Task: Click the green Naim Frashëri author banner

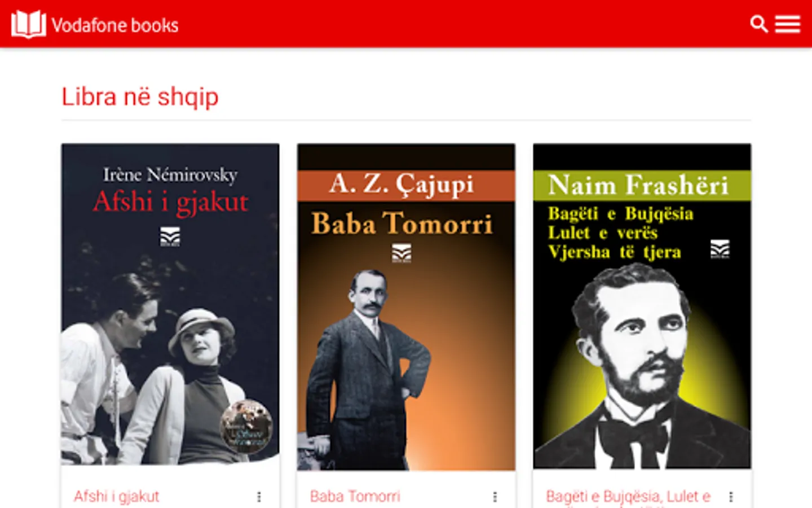Action: click(x=642, y=186)
